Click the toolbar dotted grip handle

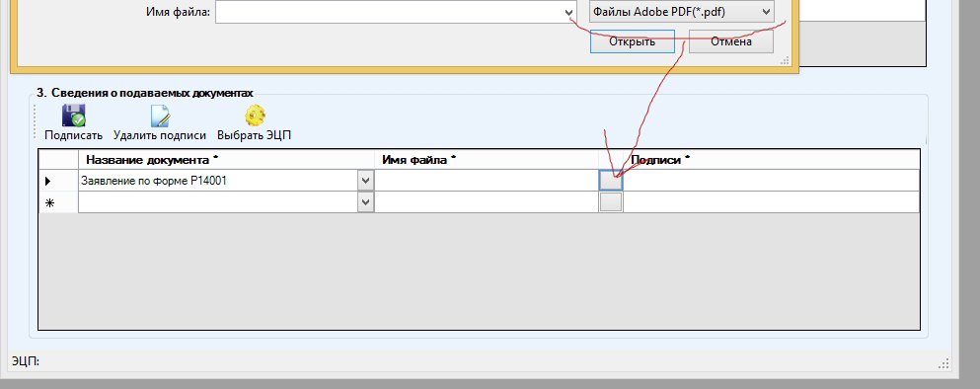pyautogui.click(x=35, y=122)
